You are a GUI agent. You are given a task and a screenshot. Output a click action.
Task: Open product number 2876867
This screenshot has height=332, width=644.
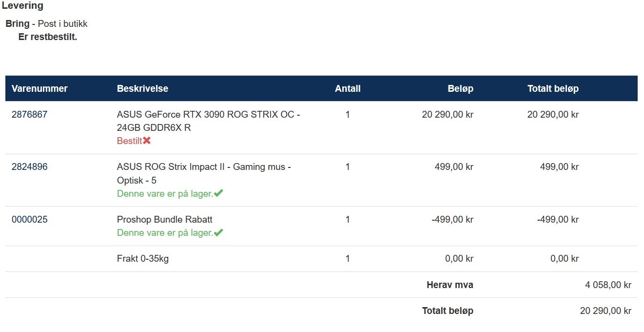30,115
